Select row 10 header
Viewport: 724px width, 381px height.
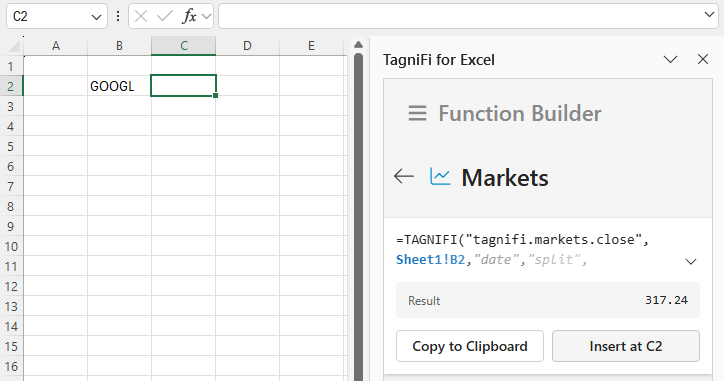tap(11, 246)
